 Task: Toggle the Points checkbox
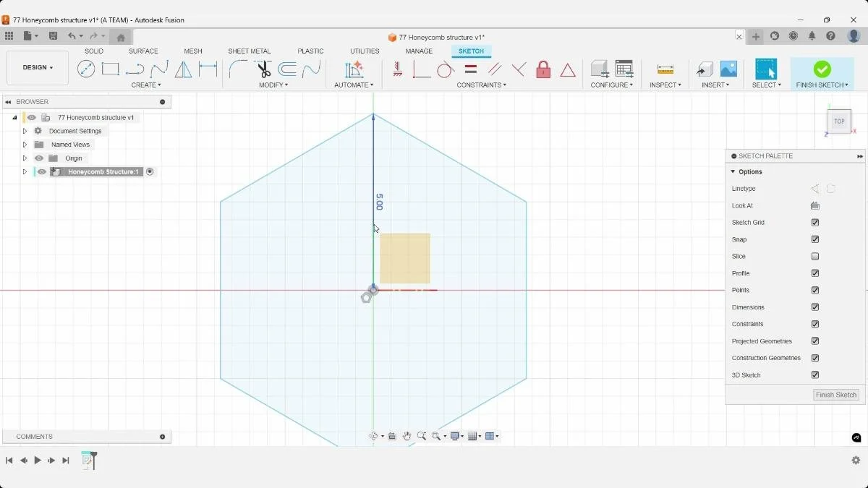[x=815, y=290]
